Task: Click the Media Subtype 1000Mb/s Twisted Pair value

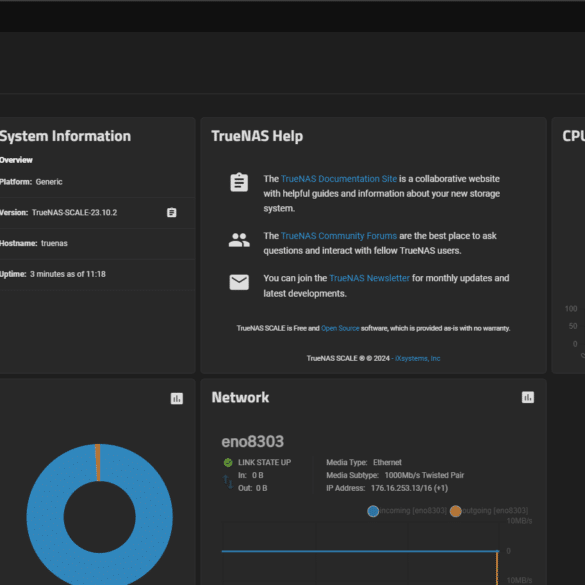Action: (424, 475)
